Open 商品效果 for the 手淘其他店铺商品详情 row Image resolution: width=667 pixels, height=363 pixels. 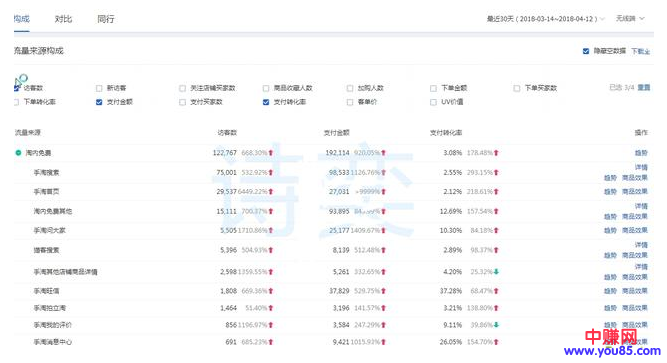635,277
